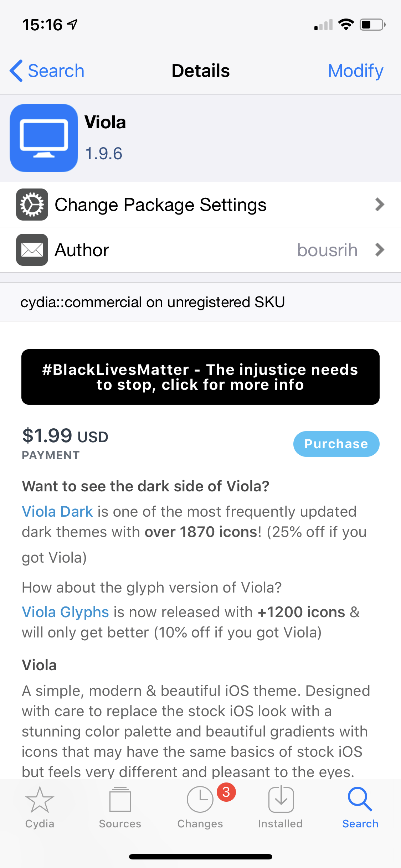Viewport: 401px width, 868px height.
Task: Open the Viola Glyphs link
Action: (x=65, y=612)
